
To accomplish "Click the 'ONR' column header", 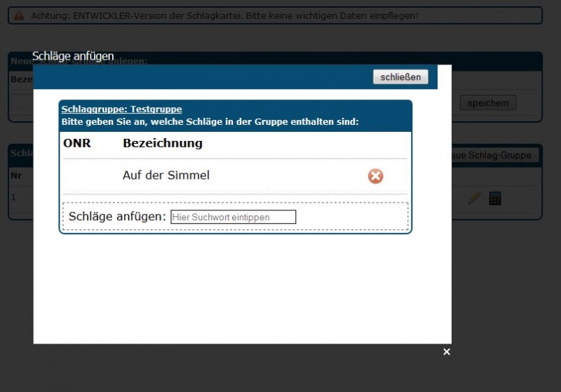I will coord(77,143).
